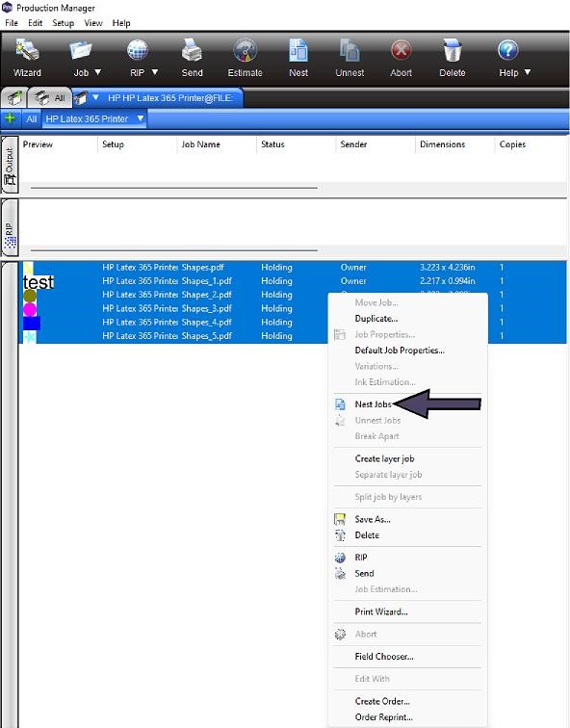Image resolution: width=570 pixels, height=728 pixels.
Task: Sort by Preview column header
Action: pos(38,144)
